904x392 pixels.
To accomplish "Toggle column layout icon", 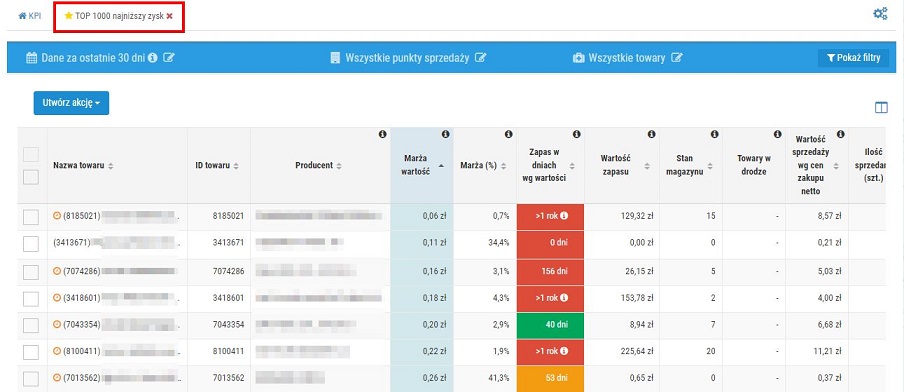I will (881, 108).
